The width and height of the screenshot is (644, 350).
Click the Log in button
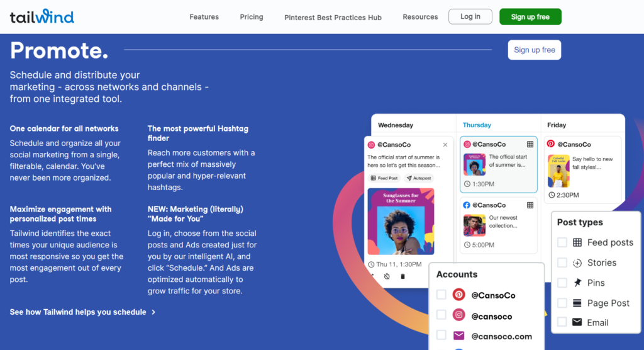pyautogui.click(x=470, y=16)
